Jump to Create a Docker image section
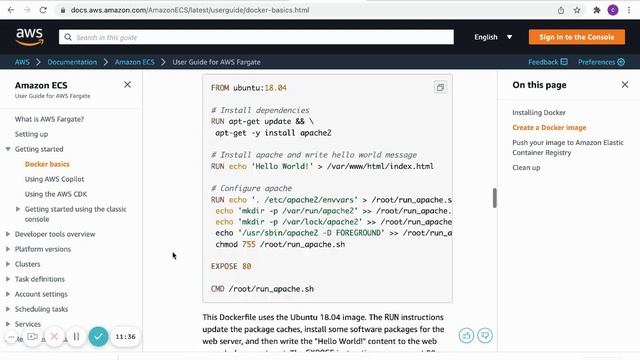Viewport: 640px width, 360px height. pos(549,127)
